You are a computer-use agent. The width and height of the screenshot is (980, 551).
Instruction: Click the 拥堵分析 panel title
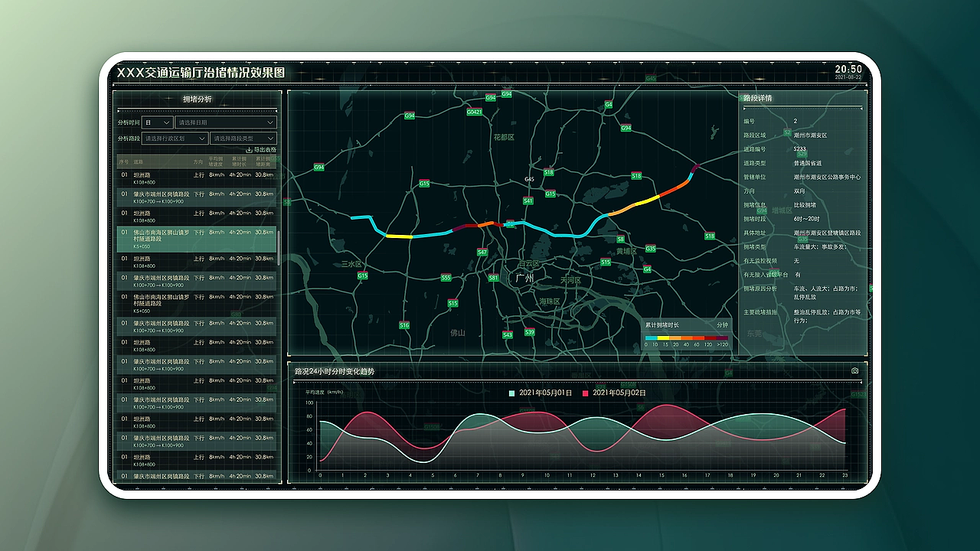[198, 99]
